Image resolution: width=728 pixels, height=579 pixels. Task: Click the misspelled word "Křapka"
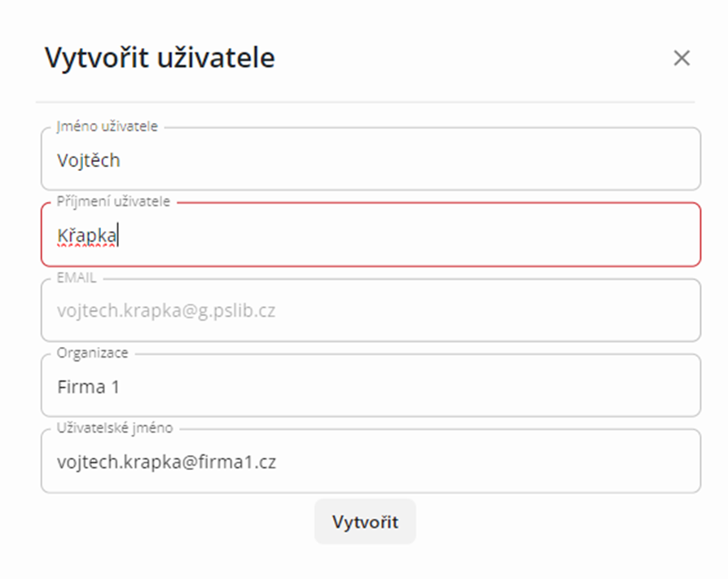87,236
